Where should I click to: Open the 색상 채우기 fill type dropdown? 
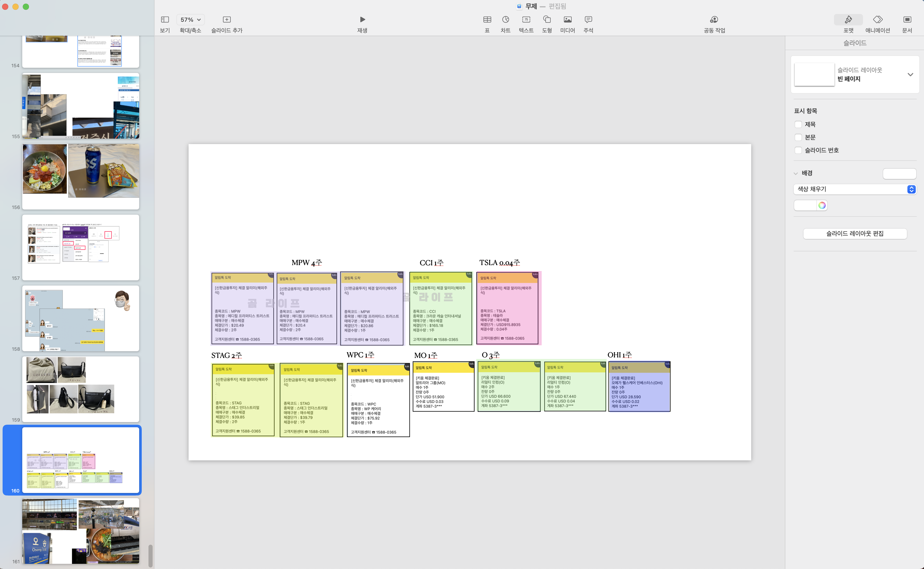855,189
